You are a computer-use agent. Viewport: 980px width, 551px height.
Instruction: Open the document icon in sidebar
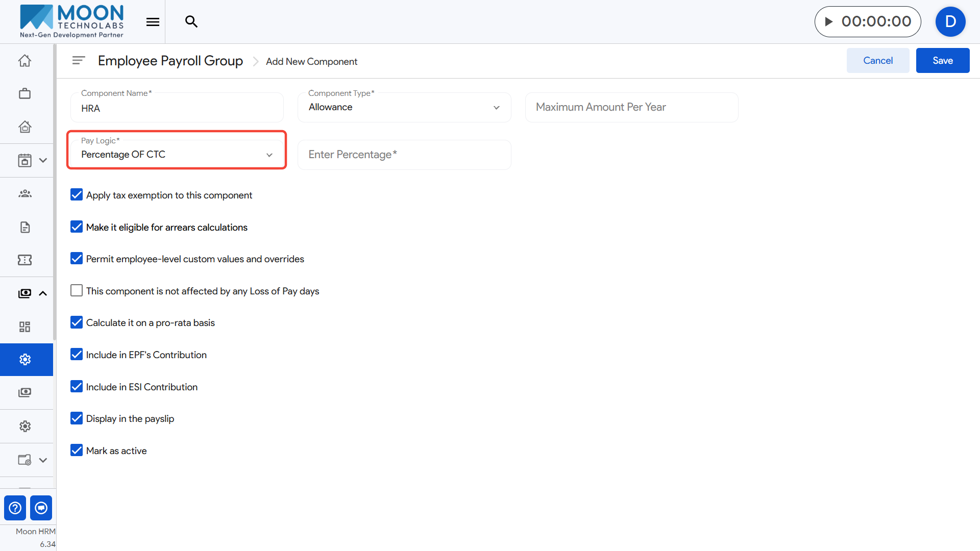(x=24, y=227)
